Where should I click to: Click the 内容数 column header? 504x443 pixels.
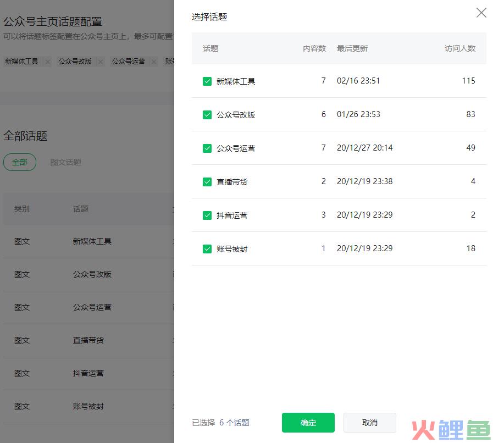314,48
